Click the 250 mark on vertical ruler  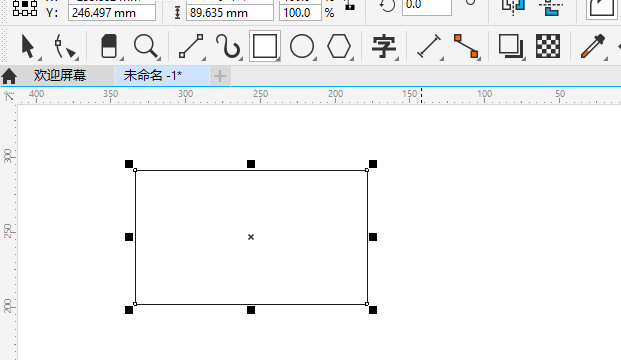click(8, 231)
